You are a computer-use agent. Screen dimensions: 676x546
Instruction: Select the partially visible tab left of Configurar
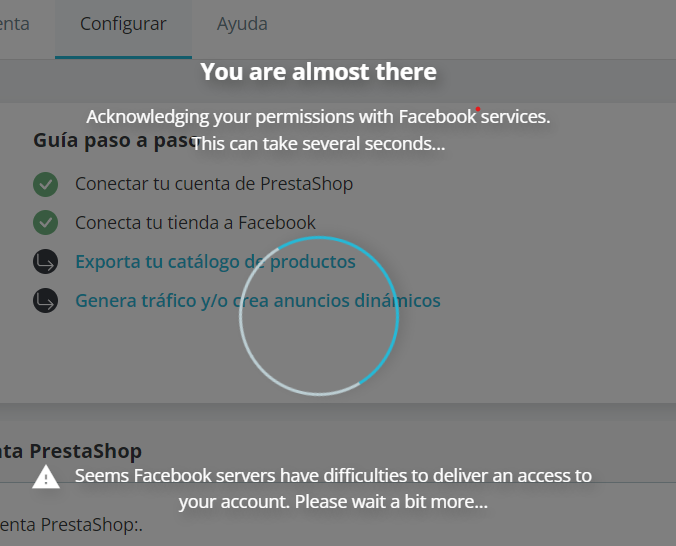pyautogui.click(x=15, y=23)
